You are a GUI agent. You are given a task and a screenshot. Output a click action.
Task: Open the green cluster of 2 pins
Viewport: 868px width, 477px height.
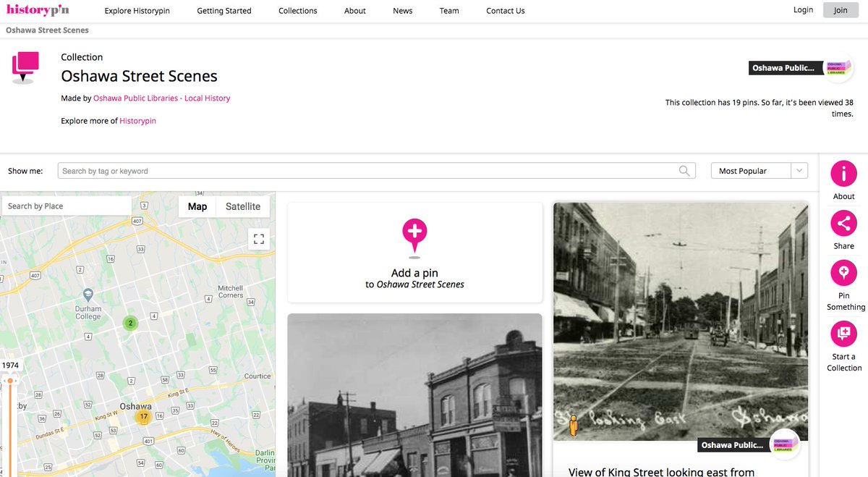point(130,323)
